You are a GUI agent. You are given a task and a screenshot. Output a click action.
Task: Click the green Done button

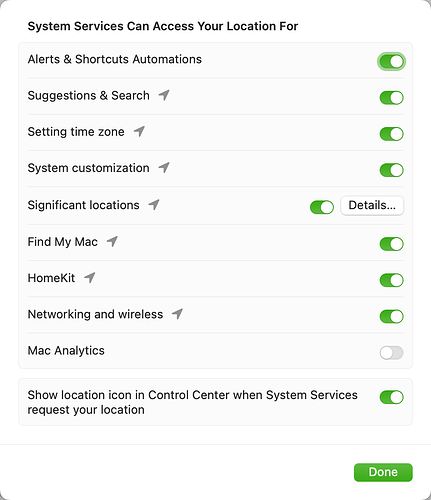click(x=383, y=472)
